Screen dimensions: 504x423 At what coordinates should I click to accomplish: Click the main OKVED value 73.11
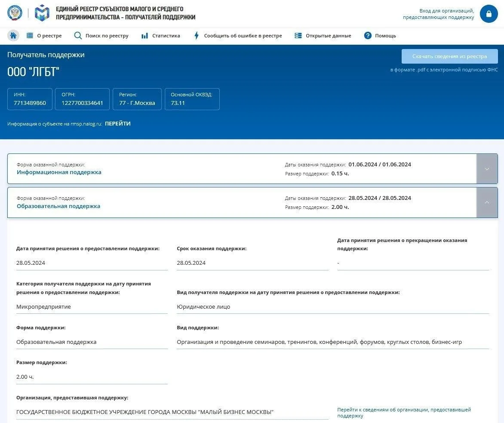tap(178, 103)
